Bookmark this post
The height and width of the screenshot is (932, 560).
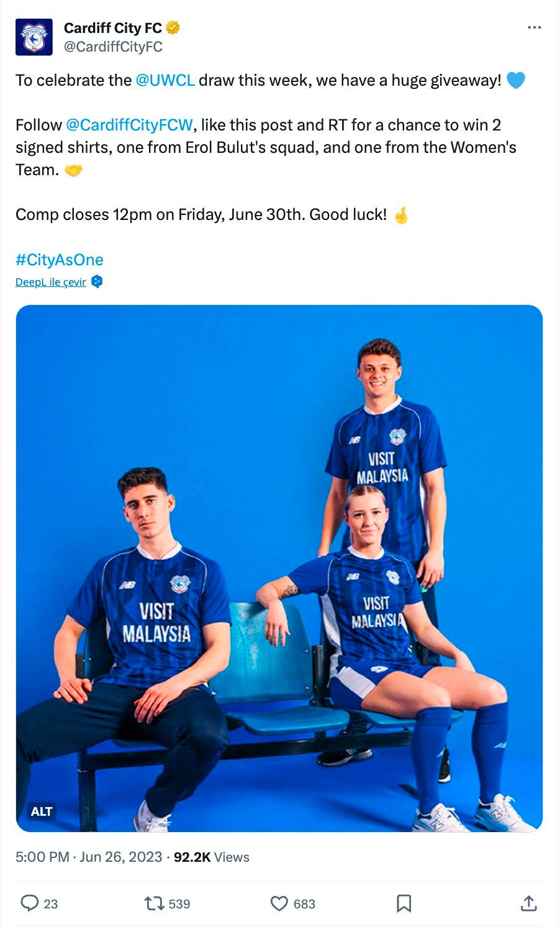[x=404, y=903]
